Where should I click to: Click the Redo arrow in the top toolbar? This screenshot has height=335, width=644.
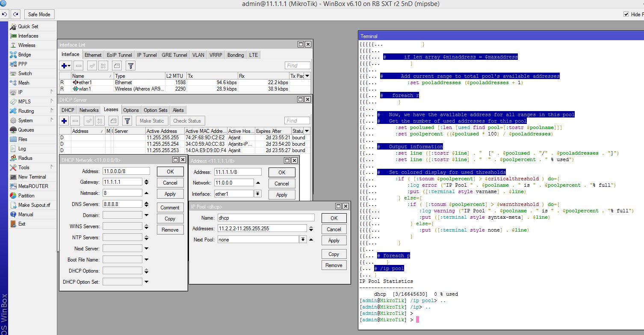[x=15, y=14]
